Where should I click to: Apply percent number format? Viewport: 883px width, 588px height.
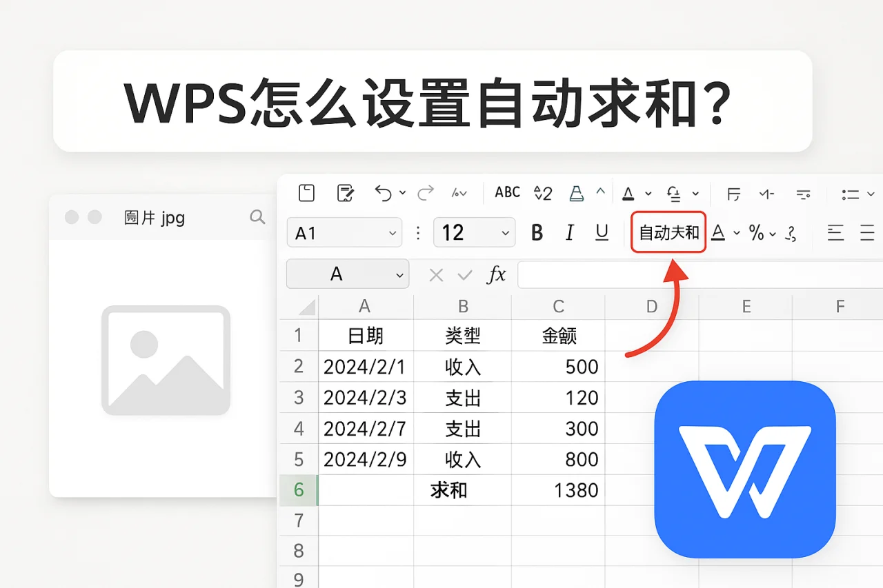click(x=757, y=233)
